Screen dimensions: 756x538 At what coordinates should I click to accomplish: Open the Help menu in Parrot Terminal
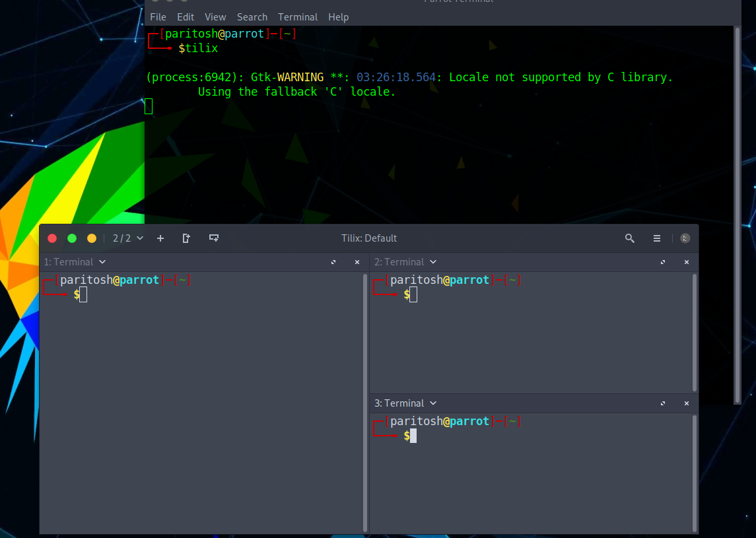coord(338,17)
